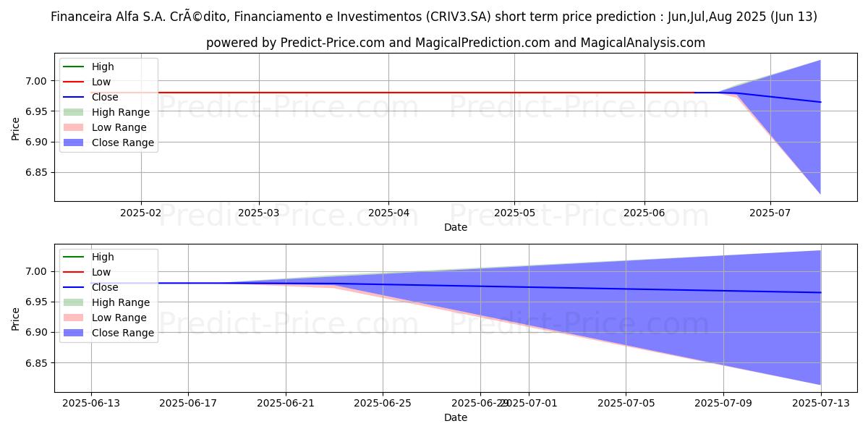Click the 2025-06-25 tick on bottom chart
868x434 pixels.
coord(383,404)
